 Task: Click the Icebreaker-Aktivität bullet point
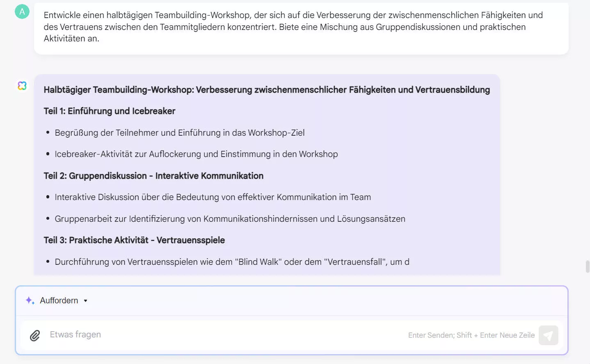[x=196, y=154]
